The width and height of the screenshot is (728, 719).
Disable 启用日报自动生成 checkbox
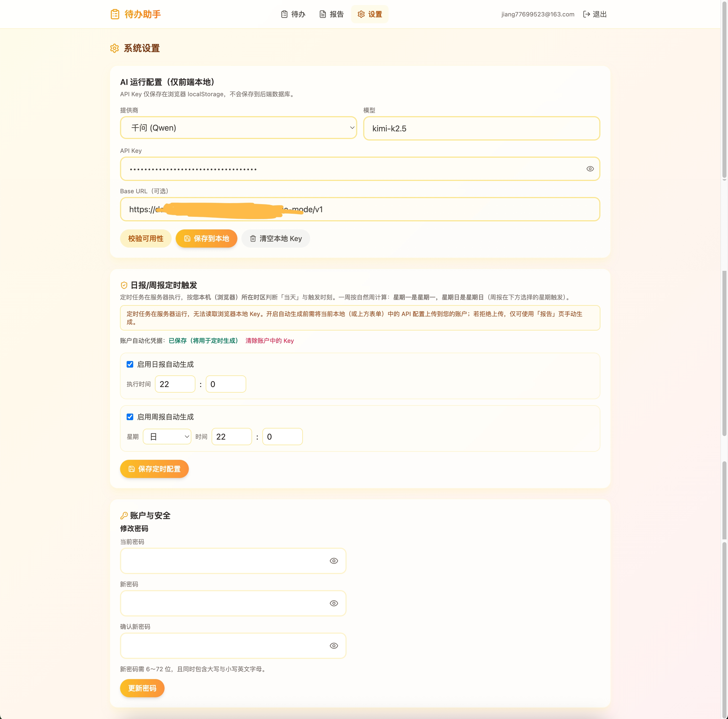pos(130,364)
